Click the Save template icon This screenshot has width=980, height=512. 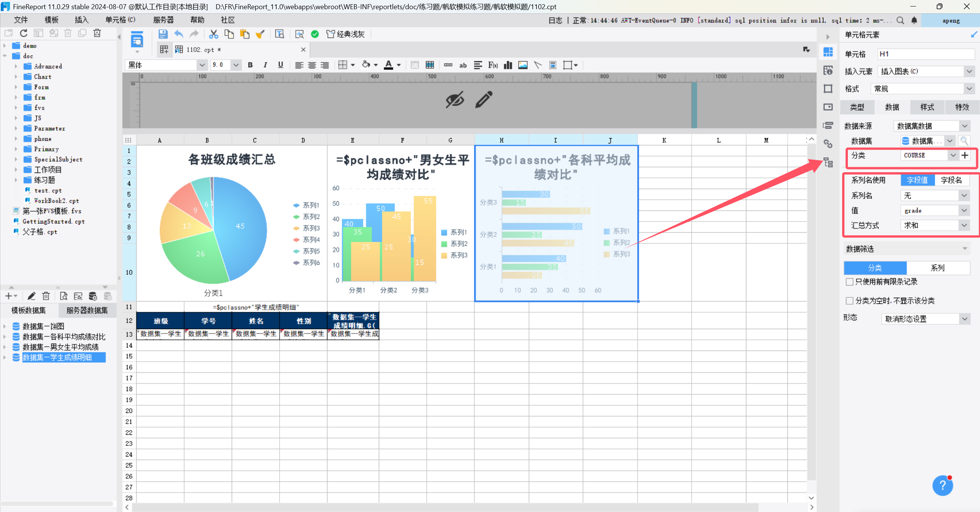[x=163, y=34]
